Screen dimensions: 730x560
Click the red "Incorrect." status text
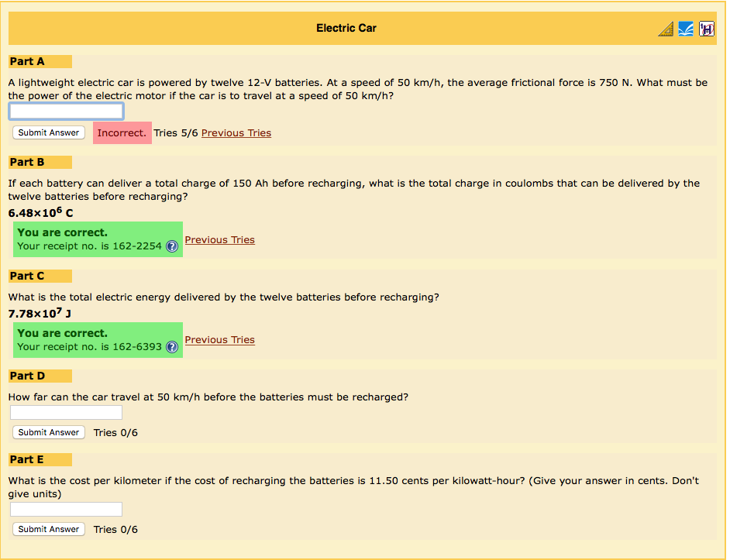coord(122,133)
